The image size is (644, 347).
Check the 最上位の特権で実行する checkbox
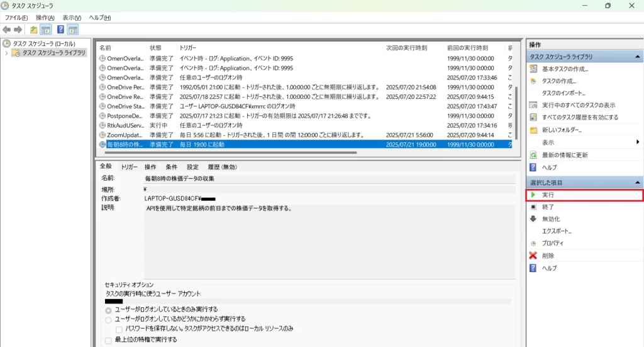tap(109, 340)
